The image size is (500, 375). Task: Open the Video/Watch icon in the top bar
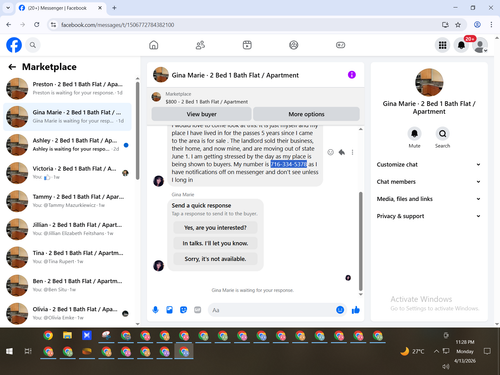click(247, 45)
